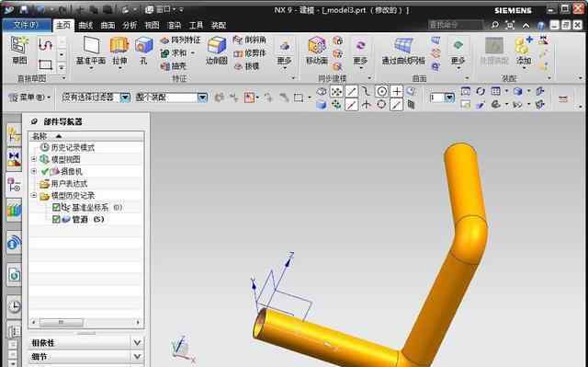
Task: Collapse the 模型历史记录 tree node
Action: coord(34,196)
